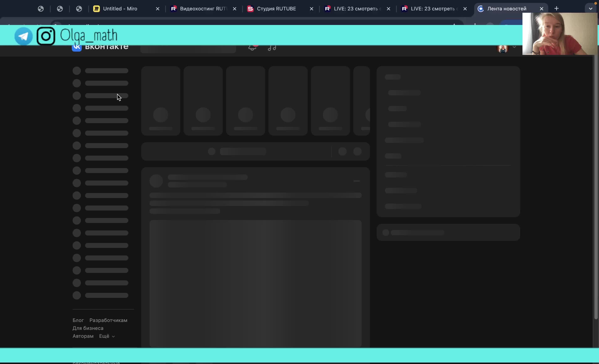Open the Для бизнеса footer link
Image resolution: width=599 pixels, height=364 pixels.
tap(88, 328)
